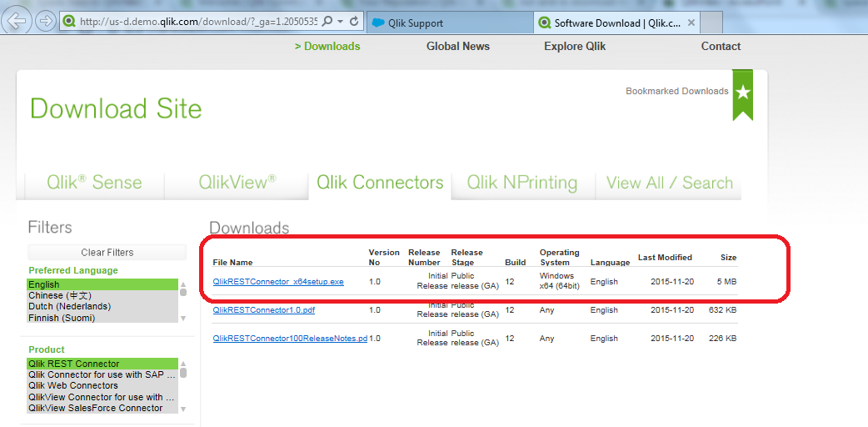Click the Release Number column header
The image size is (868, 427).
(x=425, y=258)
